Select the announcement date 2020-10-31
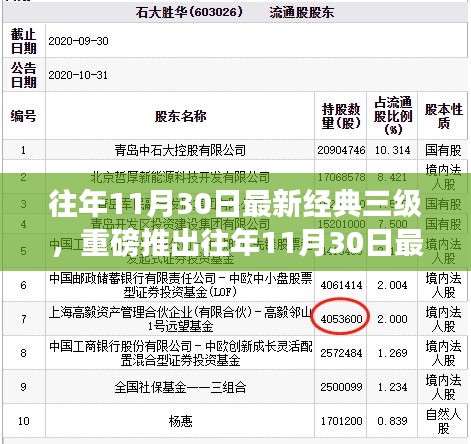This screenshot has height=444, width=471. (x=78, y=75)
